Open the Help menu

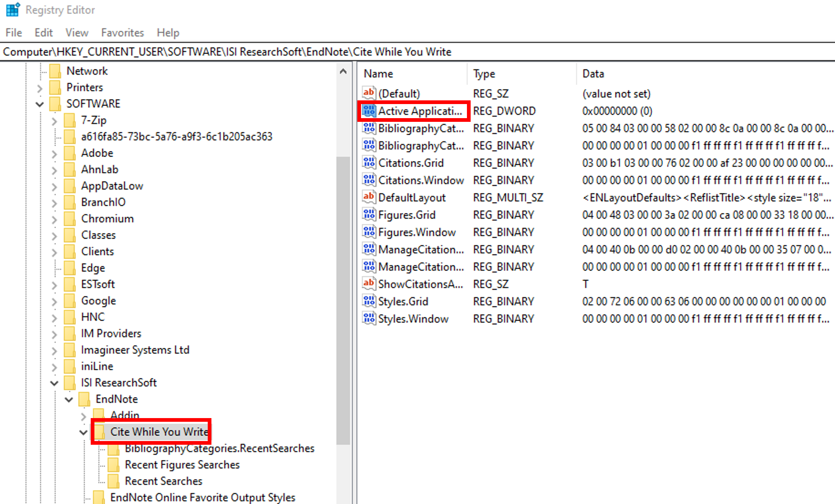pos(168,33)
